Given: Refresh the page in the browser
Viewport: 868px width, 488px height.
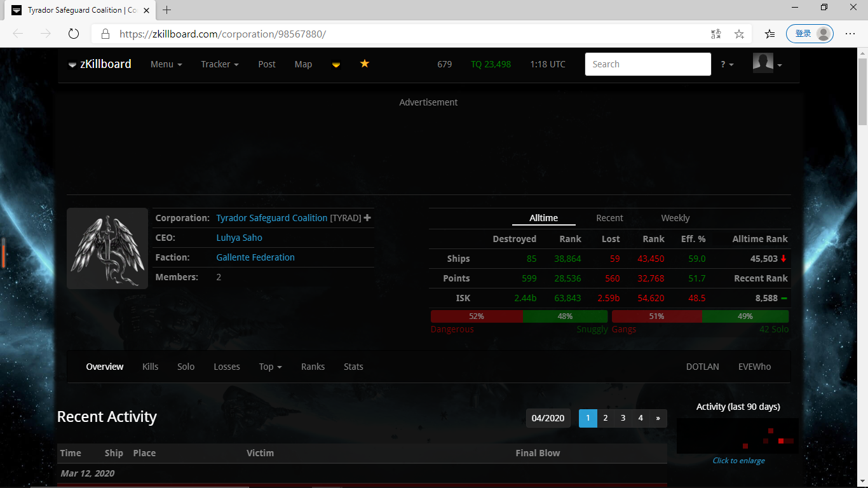Looking at the screenshot, I should 73,34.
